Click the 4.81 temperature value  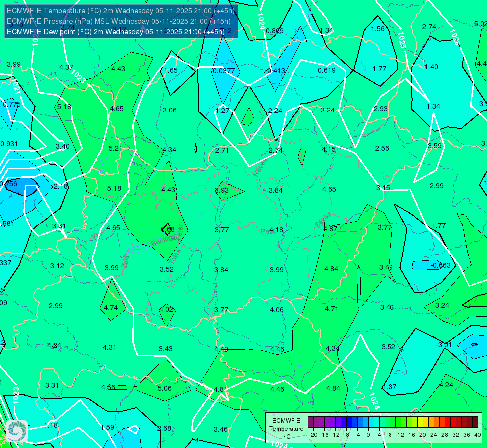click(221, 390)
